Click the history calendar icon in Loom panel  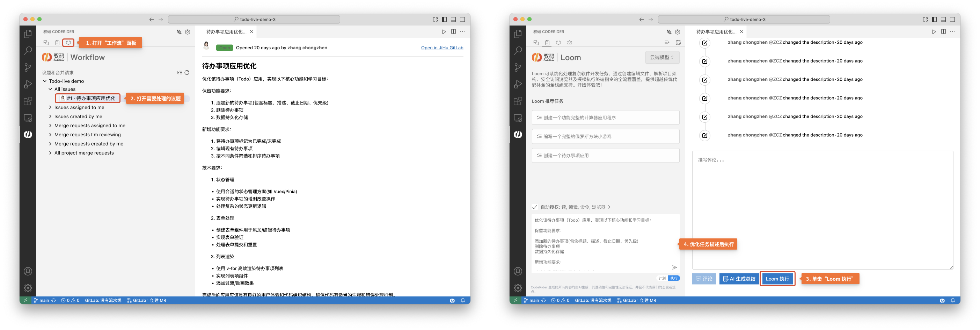coord(678,43)
